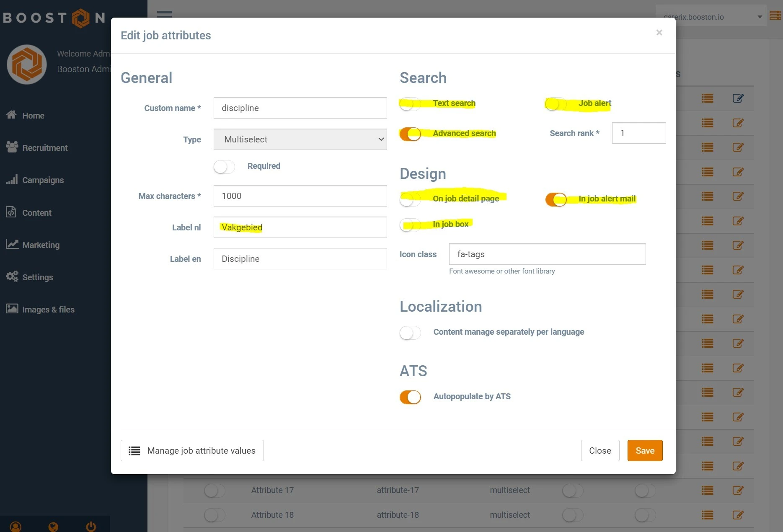Turn off Autopopulate by ATS toggle
The height and width of the screenshot is (532, 783).
[x=410, y=397]
